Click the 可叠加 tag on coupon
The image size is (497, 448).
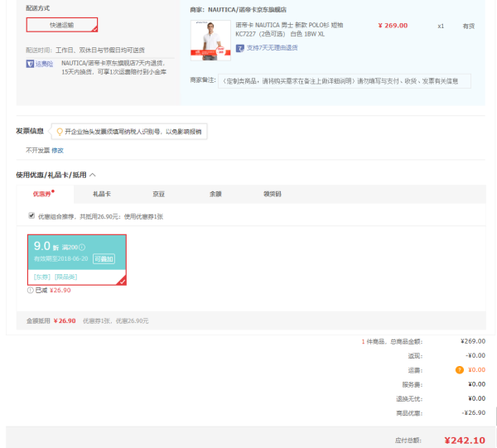pyautogui.click(x=104, y=259)
